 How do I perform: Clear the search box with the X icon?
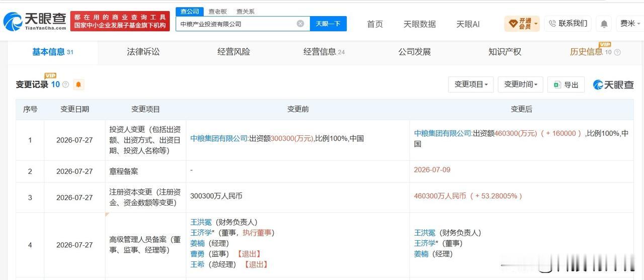tap(300, 24)
